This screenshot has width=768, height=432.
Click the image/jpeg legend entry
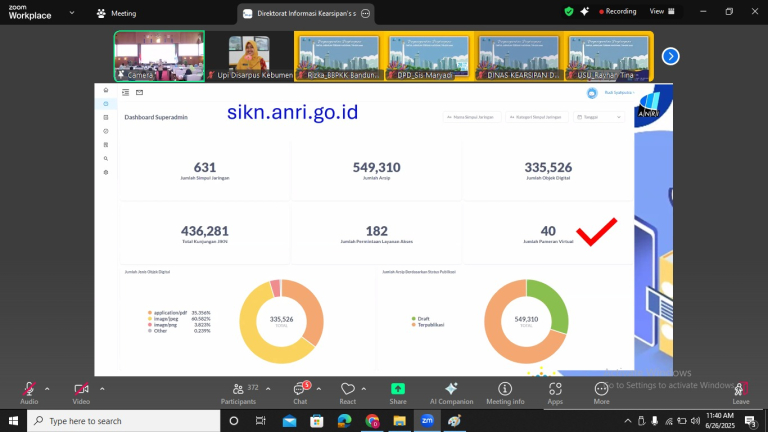179,319
